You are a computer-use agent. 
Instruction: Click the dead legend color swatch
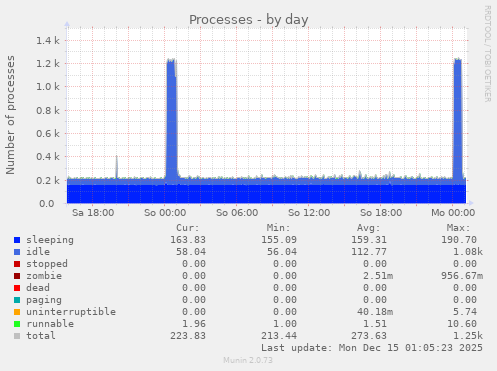(17, 288)
